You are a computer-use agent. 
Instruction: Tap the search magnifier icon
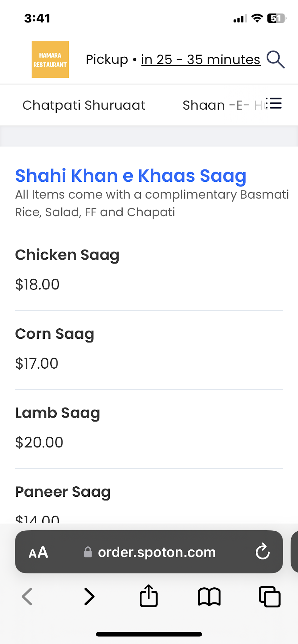pos(275,60)
